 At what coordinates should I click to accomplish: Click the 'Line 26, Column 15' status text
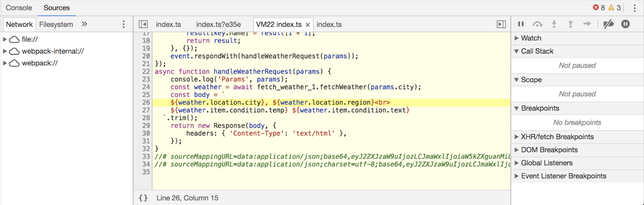point(187,198)
